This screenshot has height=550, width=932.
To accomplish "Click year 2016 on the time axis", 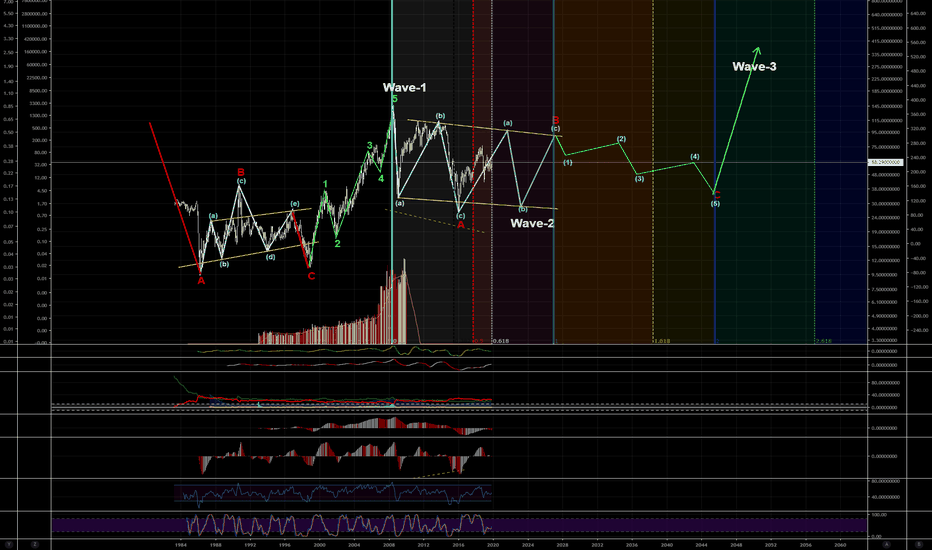I will [458, 544].
